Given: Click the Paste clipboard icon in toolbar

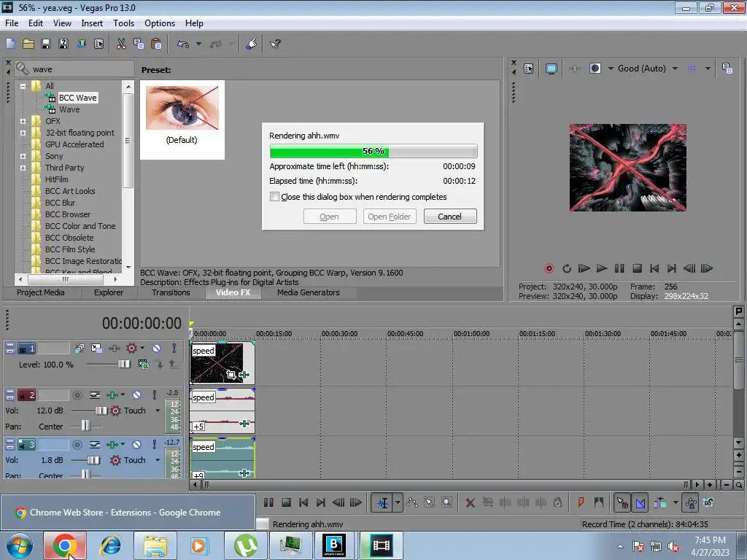Looking at the screenshot, I should tap(156, 44).
